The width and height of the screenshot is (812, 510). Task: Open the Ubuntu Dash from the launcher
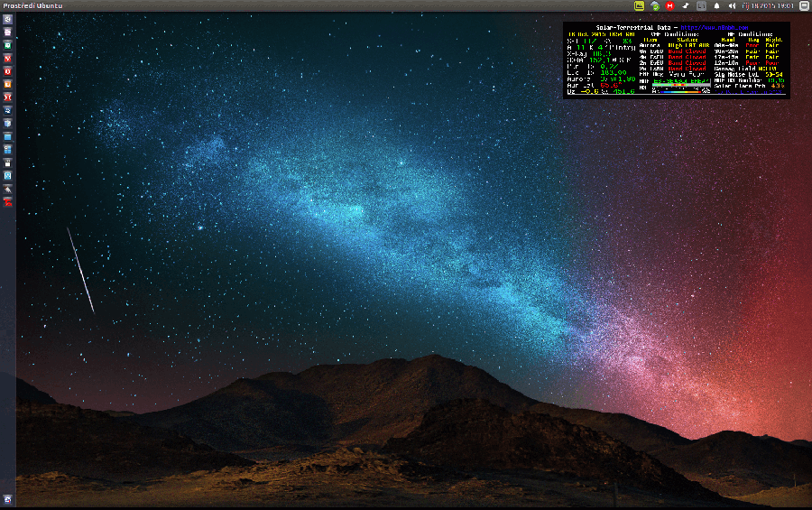(x=8, y=19)
